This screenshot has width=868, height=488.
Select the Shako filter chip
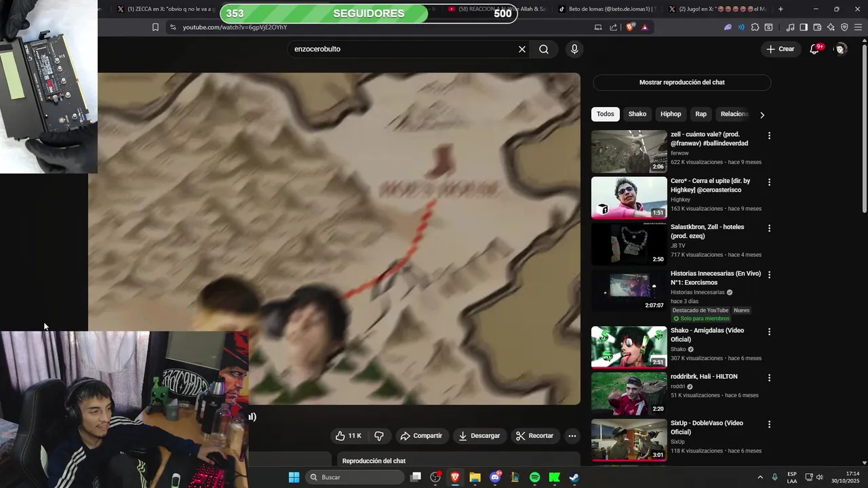tap(637, 114)
